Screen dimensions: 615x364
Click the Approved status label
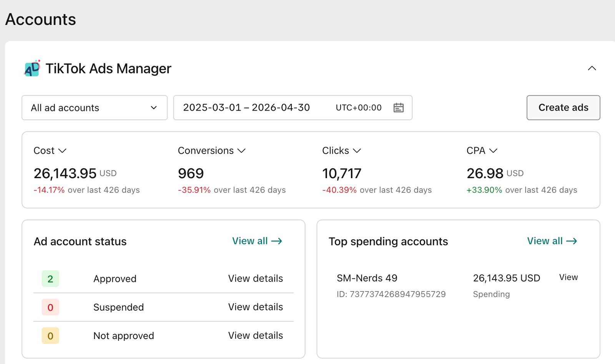tap(115, 279)
